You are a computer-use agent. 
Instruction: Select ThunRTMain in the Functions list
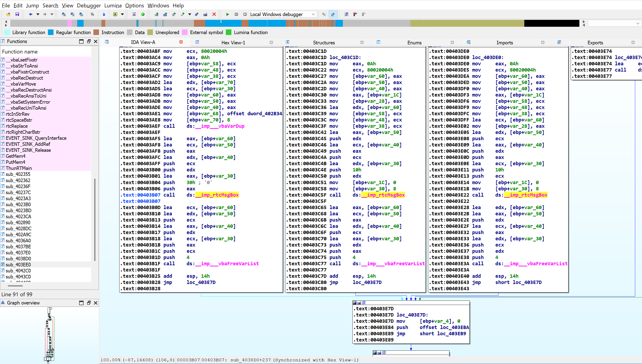pos(45,168)
